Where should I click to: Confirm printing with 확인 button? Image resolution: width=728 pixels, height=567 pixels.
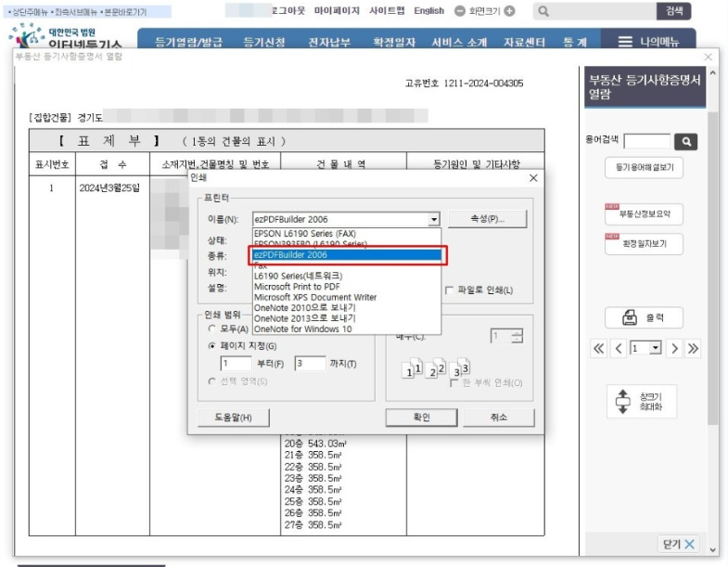422,418
